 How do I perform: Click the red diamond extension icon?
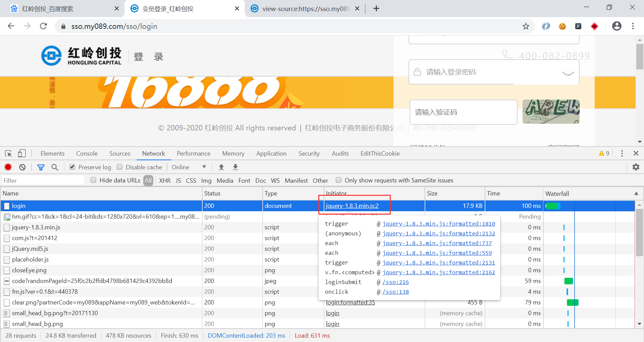(x=594, y=26)
